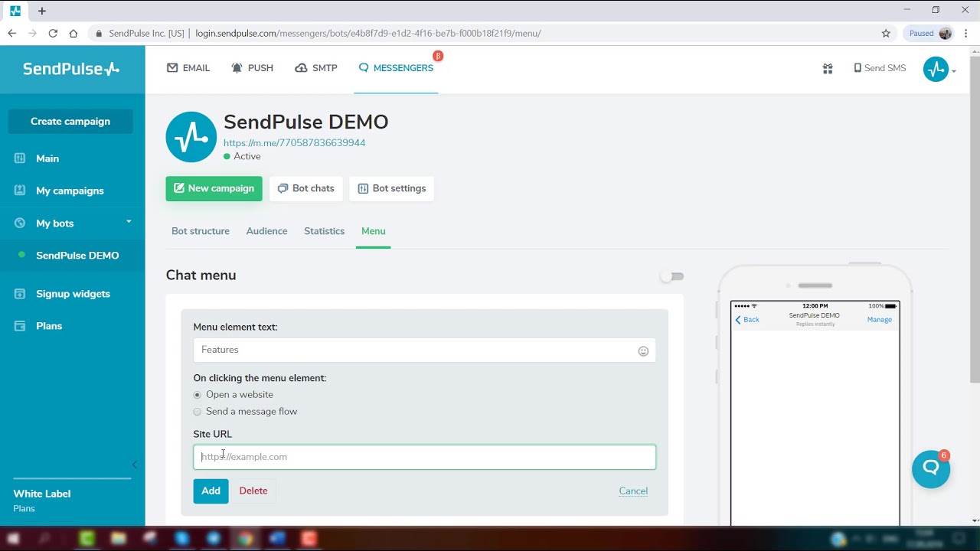Click the Add button
The image size is (980, 551).
[x=211, y=491]
